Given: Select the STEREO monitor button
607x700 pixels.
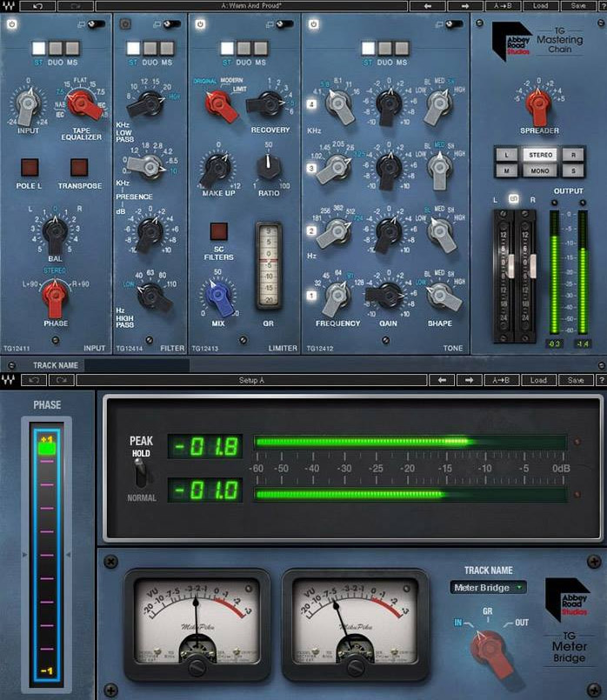Looking at the screenshot, I should pyautogui.click(x=540, y=155).
